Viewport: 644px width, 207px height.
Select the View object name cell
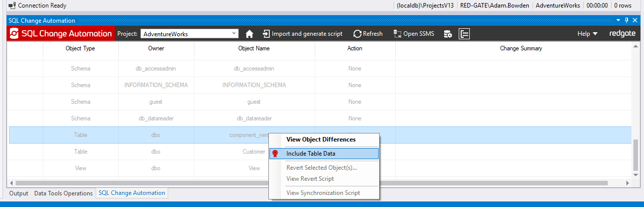pyautogui.click(x=254, y=168)
